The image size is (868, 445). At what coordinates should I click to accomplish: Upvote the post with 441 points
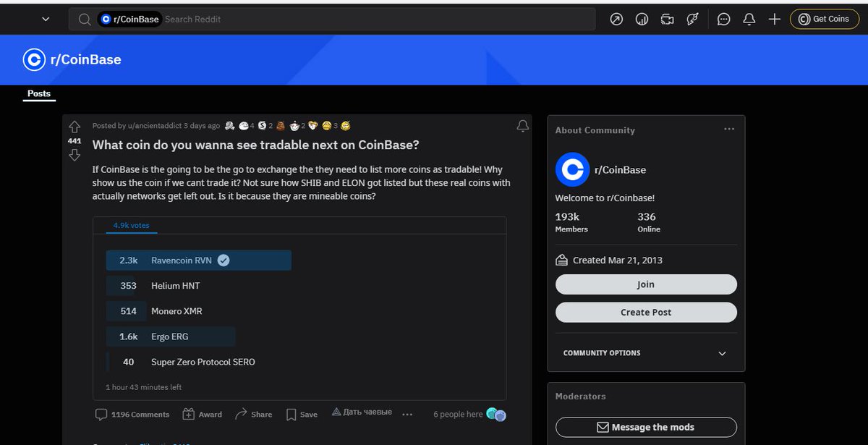tap(75, 126)
